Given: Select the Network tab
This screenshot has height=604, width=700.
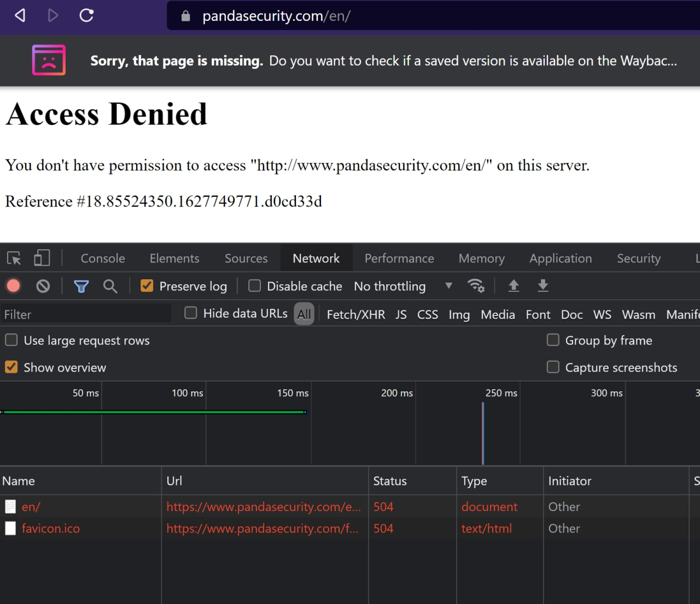Looking at the screenshot, I should (x=316, y=258).
